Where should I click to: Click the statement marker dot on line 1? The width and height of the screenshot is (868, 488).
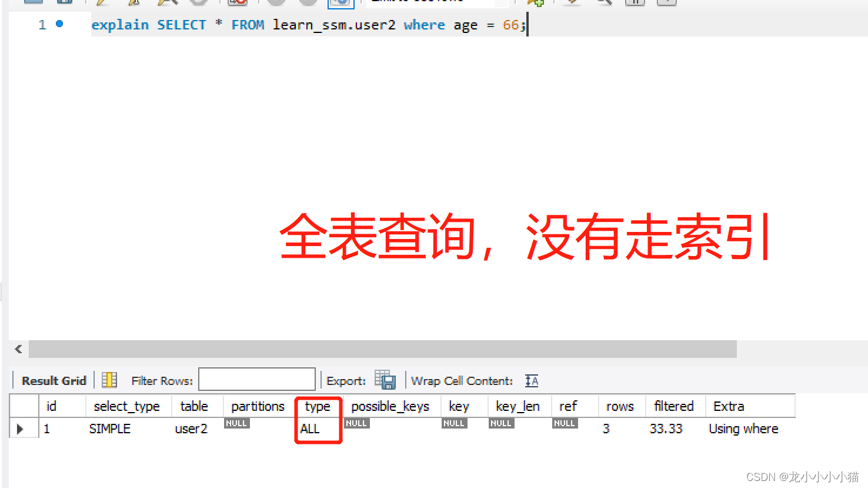click(59, 24)
